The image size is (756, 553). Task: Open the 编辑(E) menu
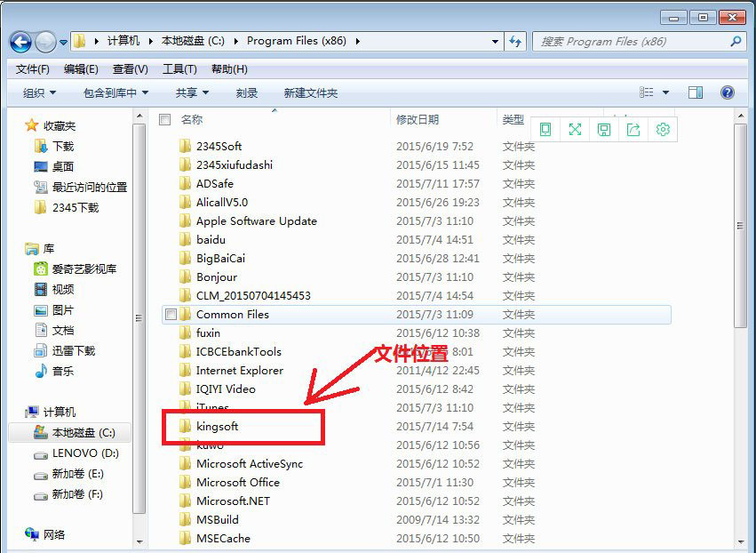click(81, 69)
